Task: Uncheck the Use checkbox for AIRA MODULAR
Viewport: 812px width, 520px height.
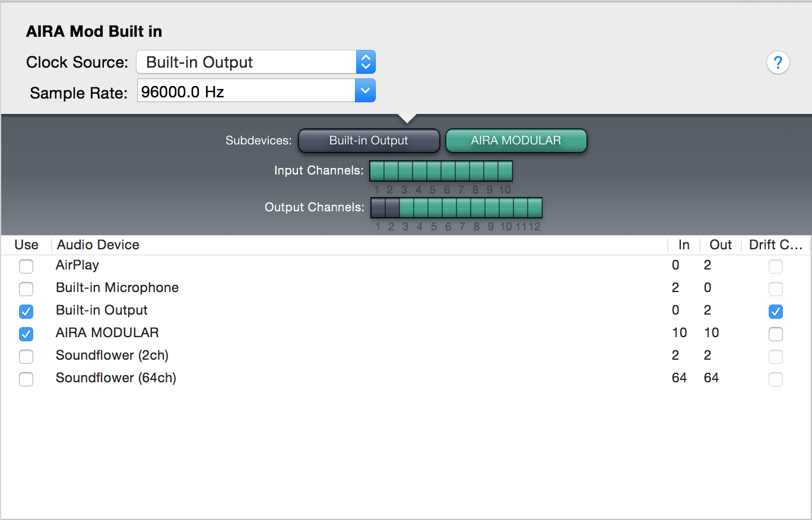Action: [x=26, y=334]
